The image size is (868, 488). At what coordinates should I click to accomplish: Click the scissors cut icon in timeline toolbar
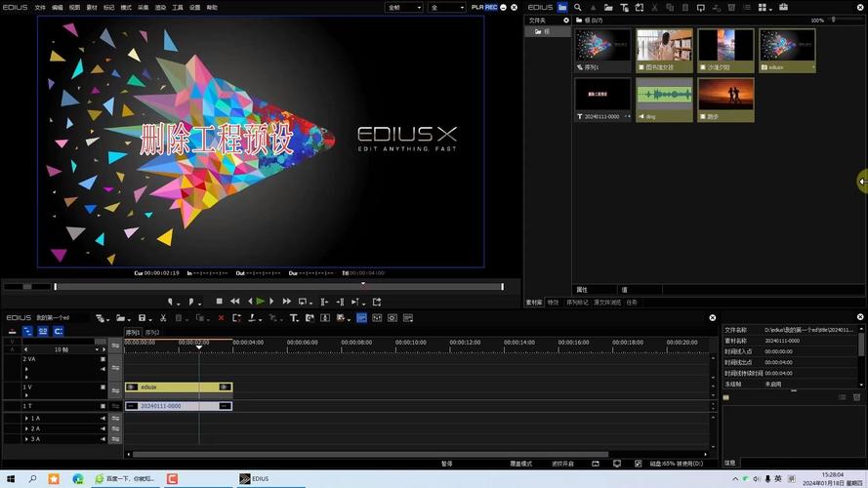163,318
